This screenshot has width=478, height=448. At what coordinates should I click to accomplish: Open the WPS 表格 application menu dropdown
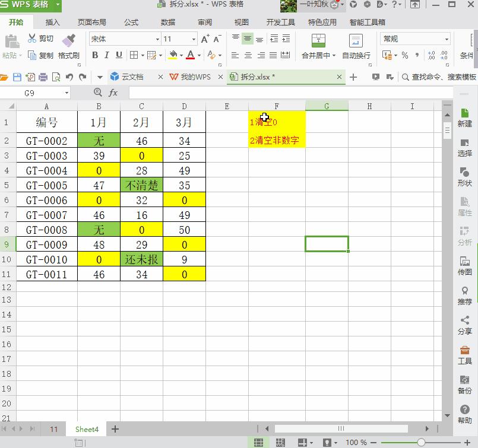coord(58,5)
